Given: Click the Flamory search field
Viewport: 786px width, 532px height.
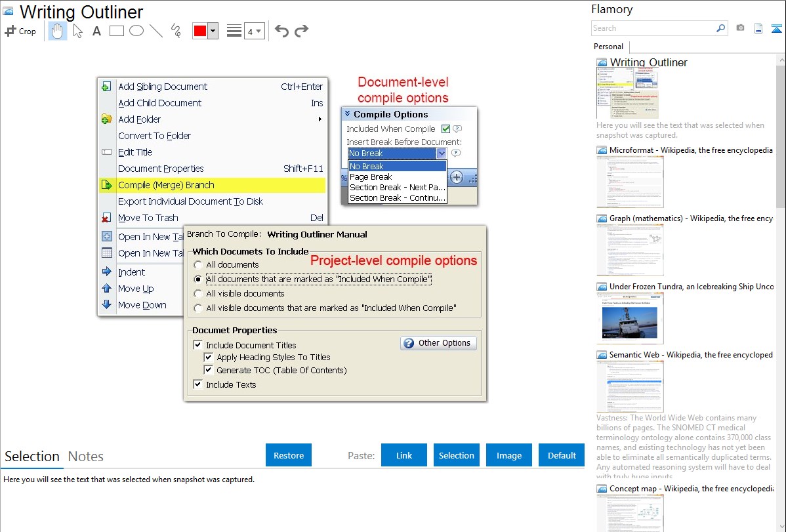Looking at the screenshot, I should click(x=653, y=28).
